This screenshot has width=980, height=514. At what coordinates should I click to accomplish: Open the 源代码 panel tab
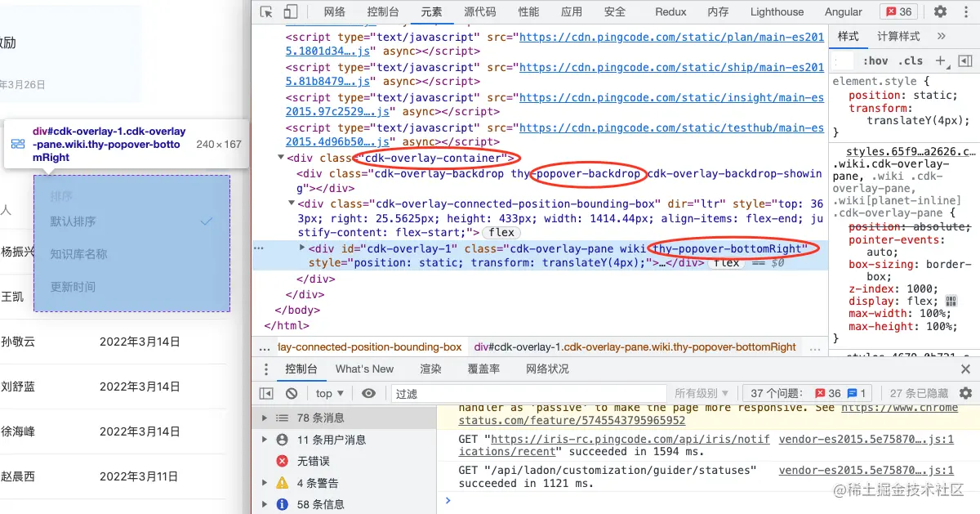[x=479, y=11]
